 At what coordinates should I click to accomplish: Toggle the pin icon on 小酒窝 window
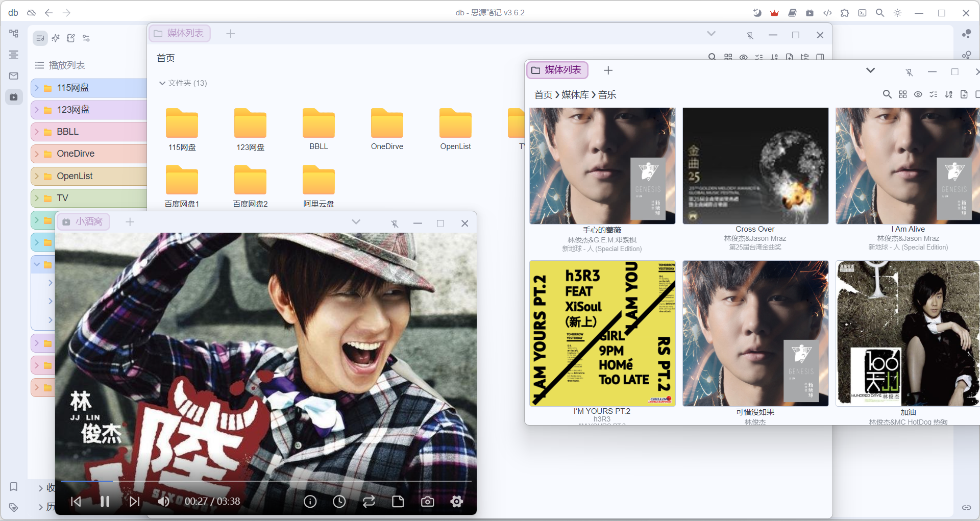pos(395,224)
